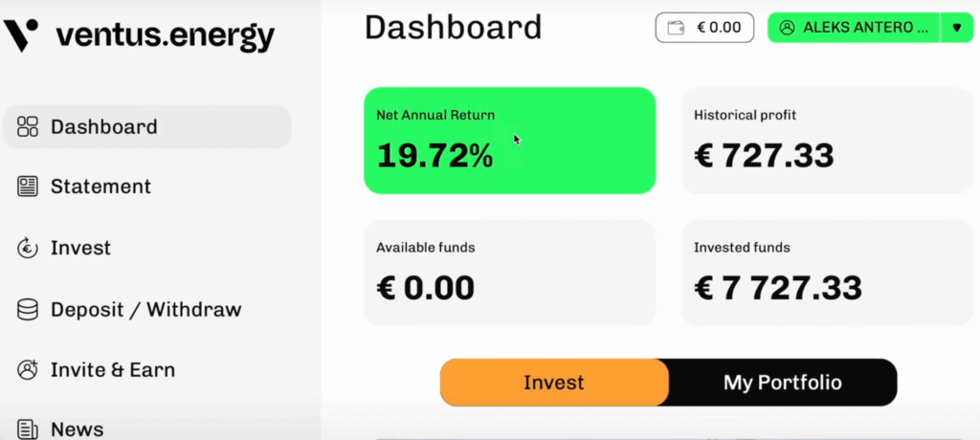
Task: Click the Invest euro-cycle icon
Action: click(28, 248)
